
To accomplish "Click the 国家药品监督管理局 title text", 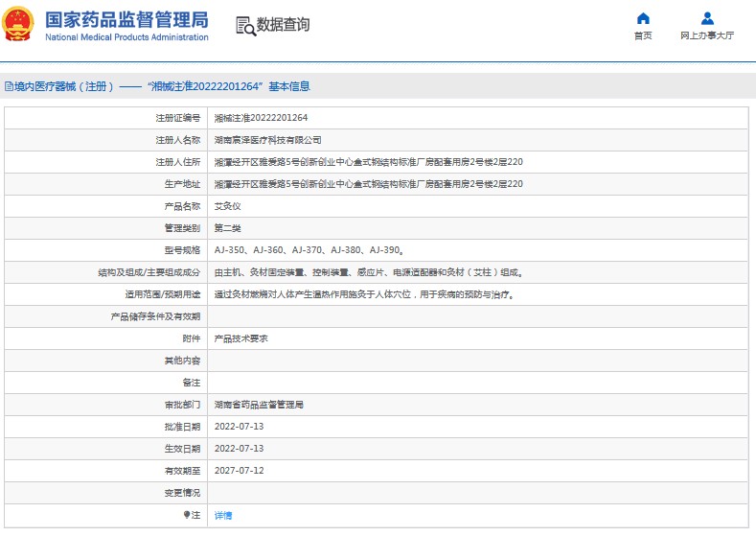I will (x=126, y=20).
